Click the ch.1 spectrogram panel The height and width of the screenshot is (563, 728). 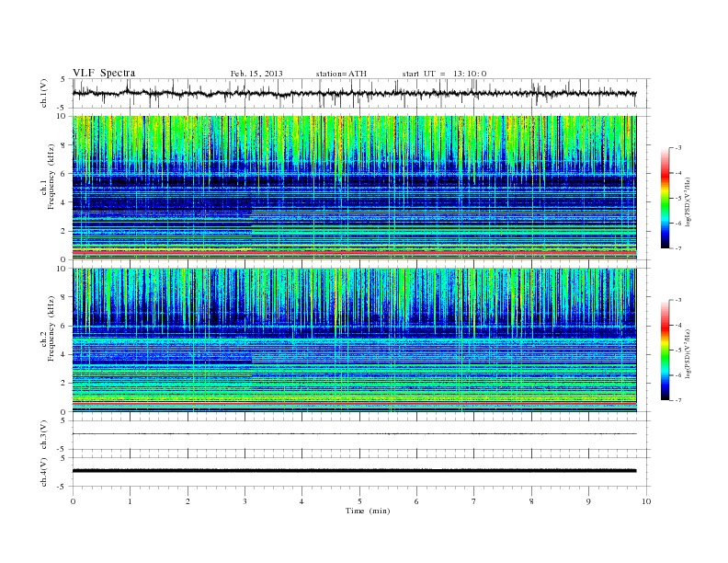354,188
